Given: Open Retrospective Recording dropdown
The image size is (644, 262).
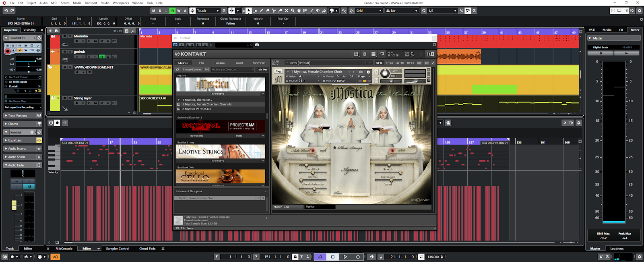Looking at the screenshot, I should [x=23, y=107].
